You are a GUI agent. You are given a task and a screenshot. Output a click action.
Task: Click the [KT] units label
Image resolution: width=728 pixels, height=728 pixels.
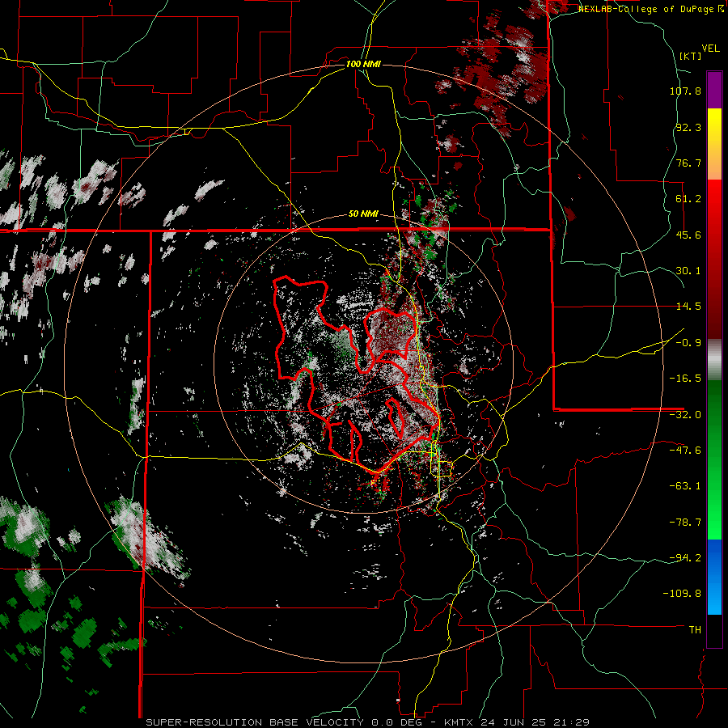[690, 56]
